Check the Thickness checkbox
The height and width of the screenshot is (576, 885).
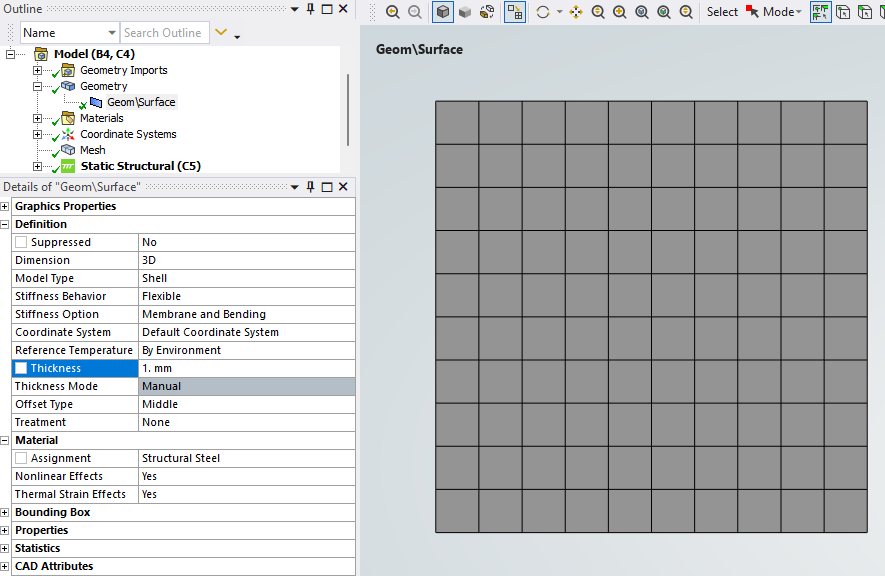[20, 368]
